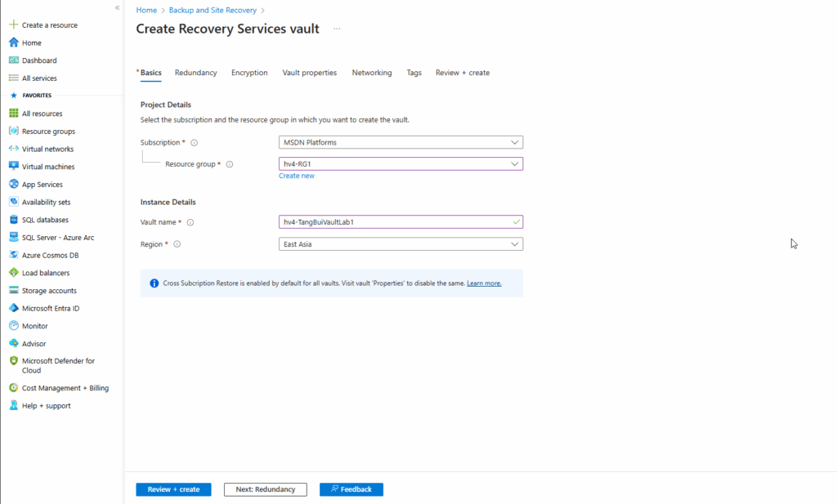
Task: Open the Dashboard icon in sidebar
Action: point(13,60)
